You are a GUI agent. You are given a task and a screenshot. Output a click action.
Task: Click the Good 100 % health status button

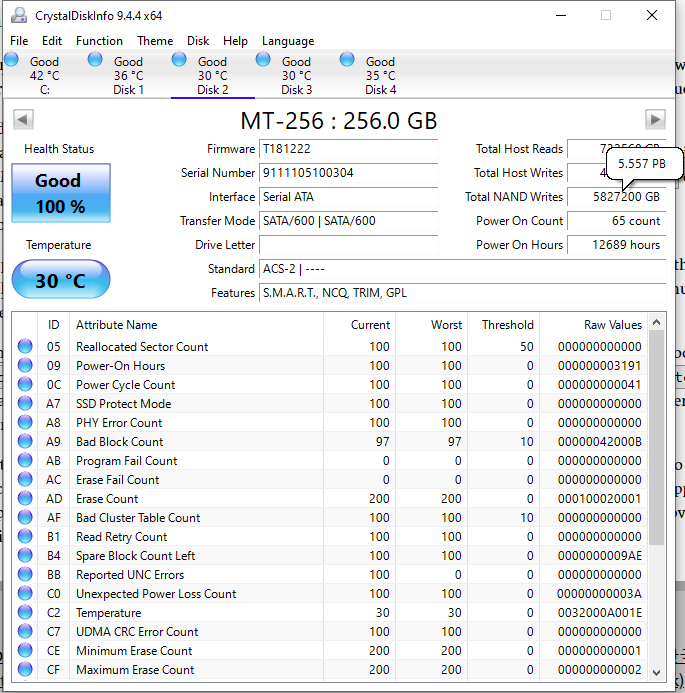tap(61, 193)
